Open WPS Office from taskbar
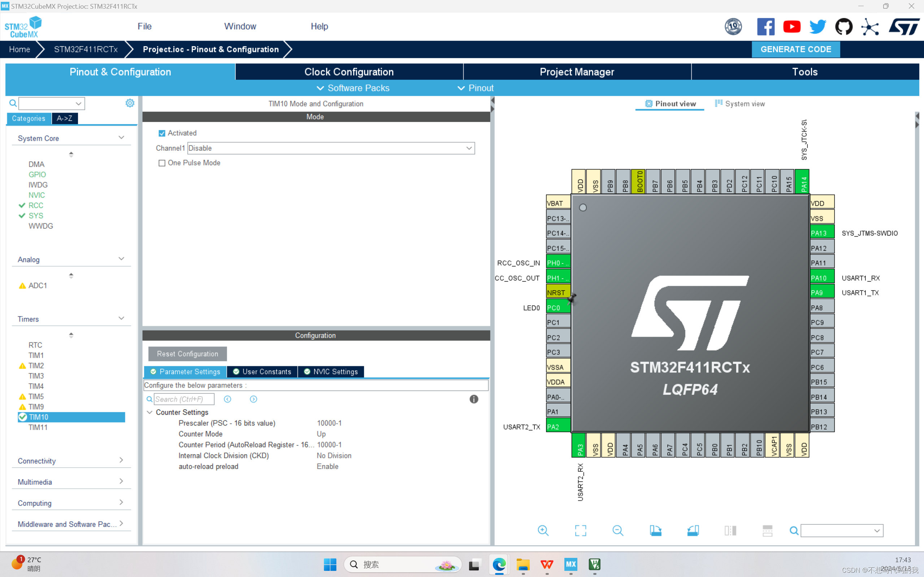 (x=547, y=564)
